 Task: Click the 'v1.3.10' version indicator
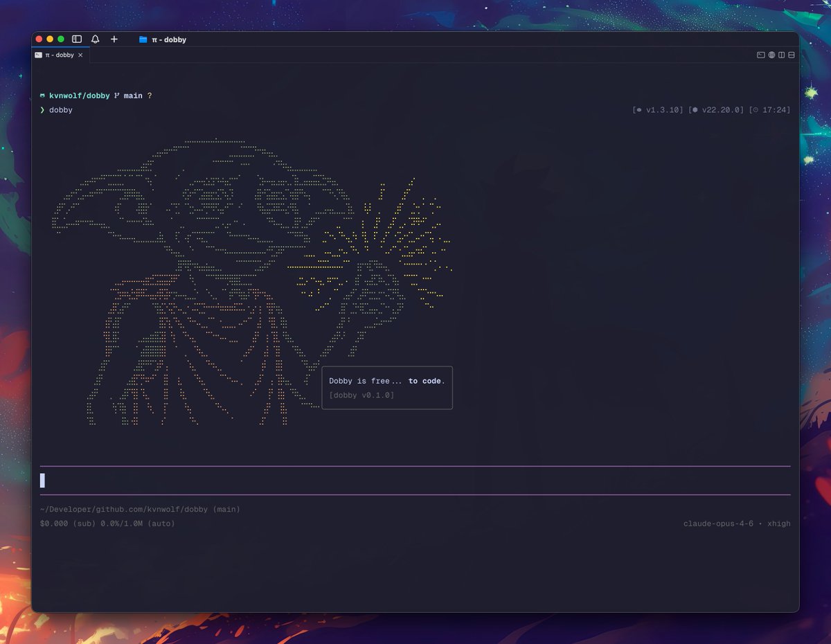pyautogui.click(x=659, y=110)
